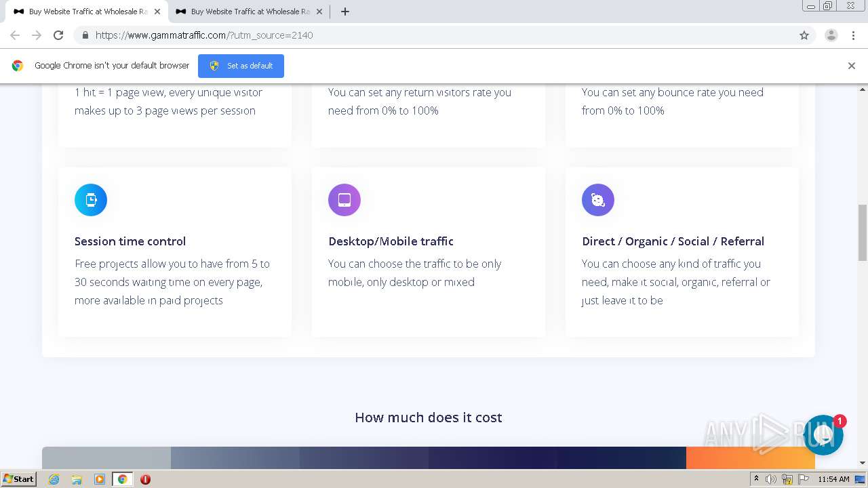Viewport: 868px width, 488px height.
Task: Click the taskbar clock showing 11:54 AM
Action: 833,479
